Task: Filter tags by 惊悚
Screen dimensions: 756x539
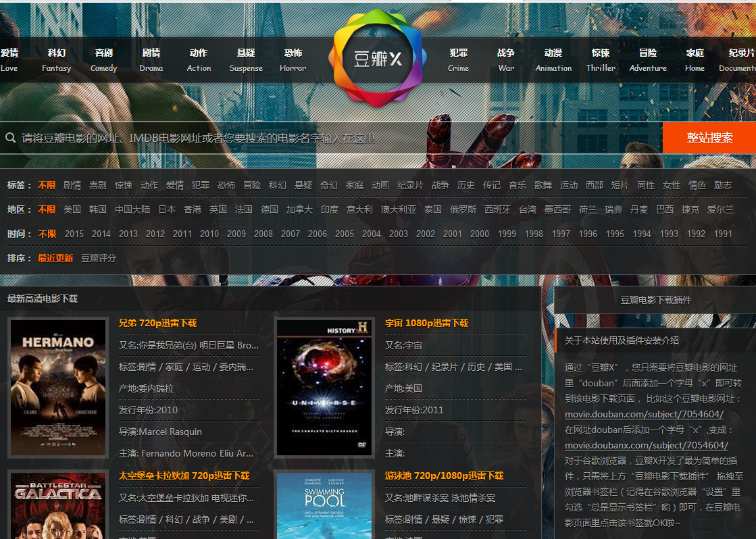Action: coord(124,185)
